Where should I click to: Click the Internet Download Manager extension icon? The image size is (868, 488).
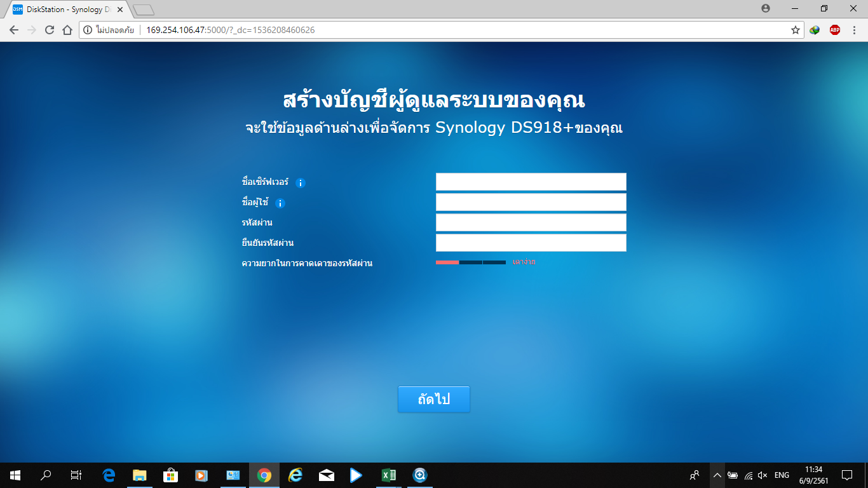coord(815,30)
